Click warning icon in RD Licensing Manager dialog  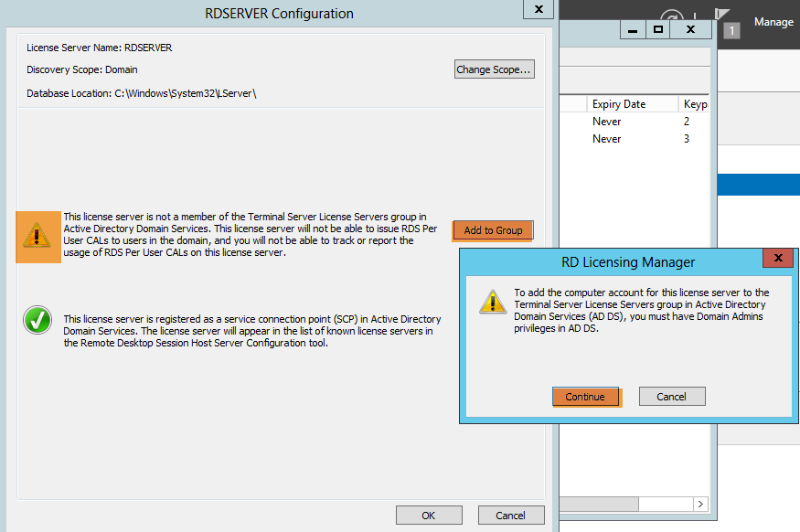pyautogui.click(x=493, y=302)
